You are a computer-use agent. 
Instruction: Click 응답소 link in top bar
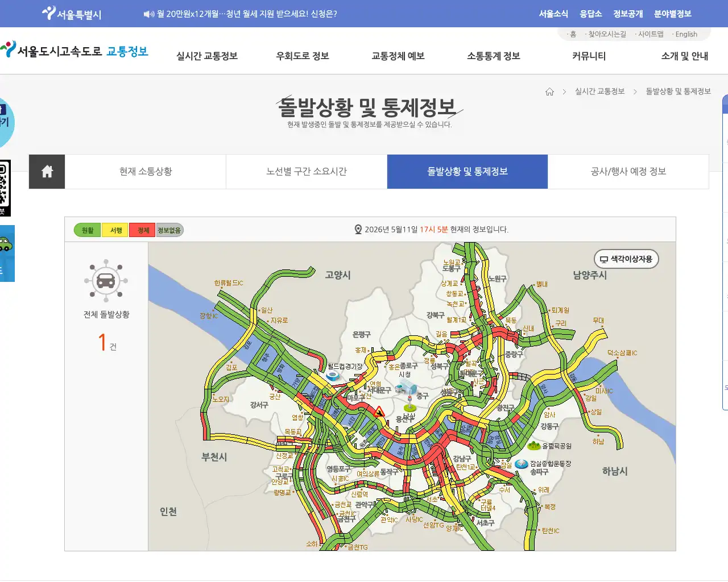click(591, 14)
